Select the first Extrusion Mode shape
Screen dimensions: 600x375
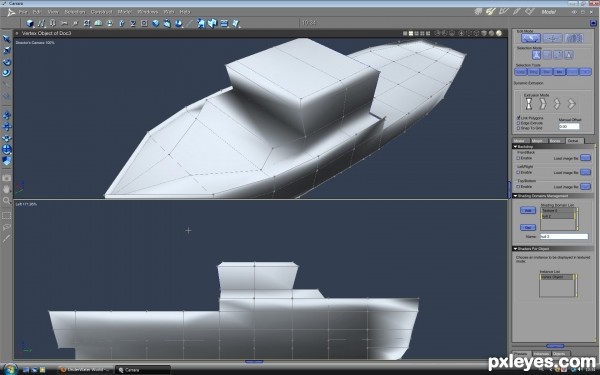click(x=529, y=104)
